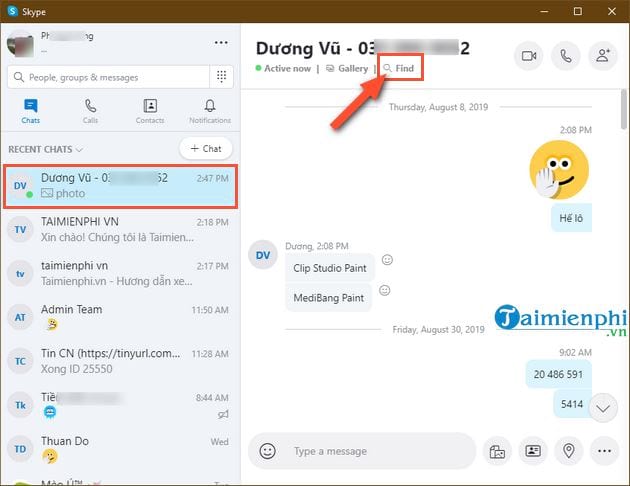Click Find to search in conversation
Viewport: 630px width, 486px height.
click(399, 68)
